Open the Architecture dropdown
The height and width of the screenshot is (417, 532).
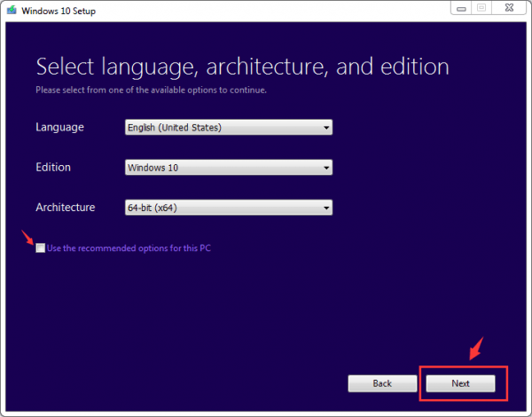click(x=229, y=208)
